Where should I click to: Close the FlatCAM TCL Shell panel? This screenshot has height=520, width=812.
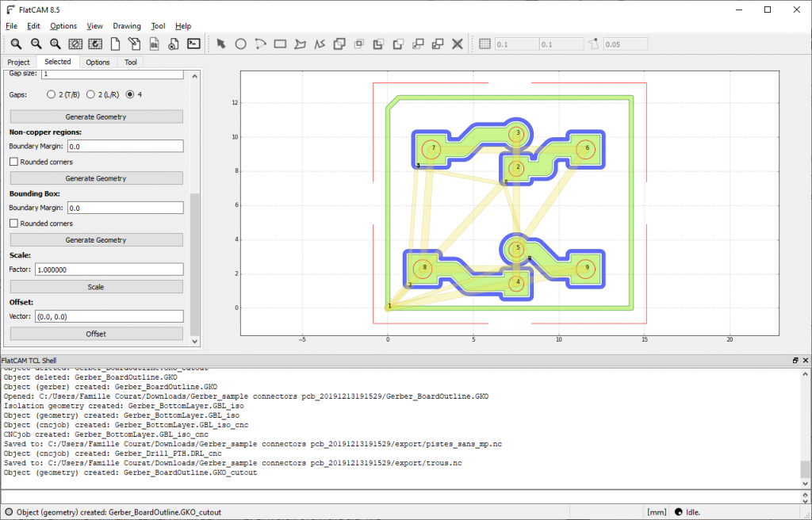pyautogui.click(x=806, y=361)
